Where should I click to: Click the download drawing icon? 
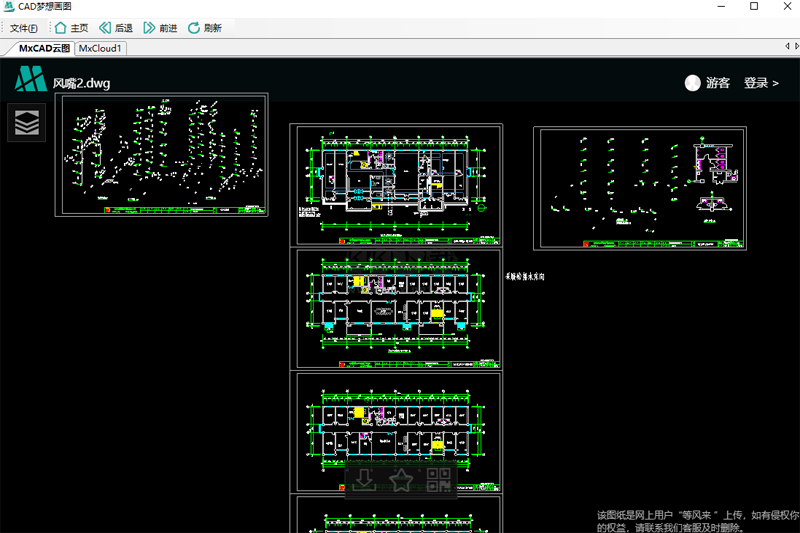pos(365,480)
